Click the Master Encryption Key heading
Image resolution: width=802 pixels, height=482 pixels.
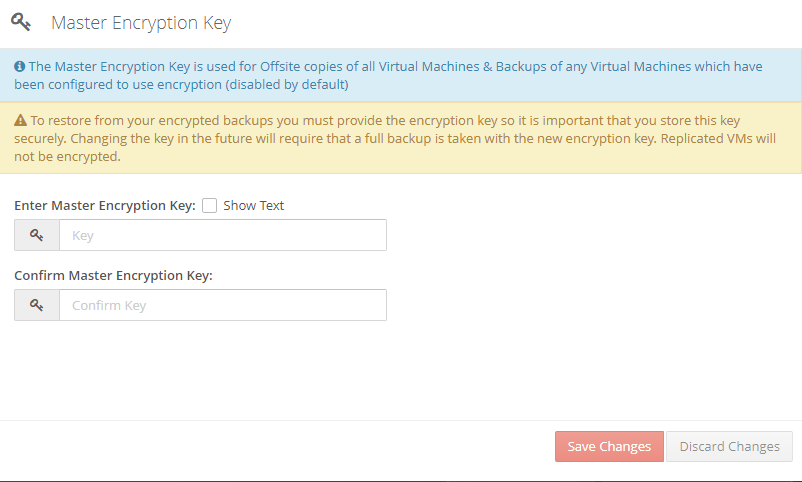click(x=141, y=23)
